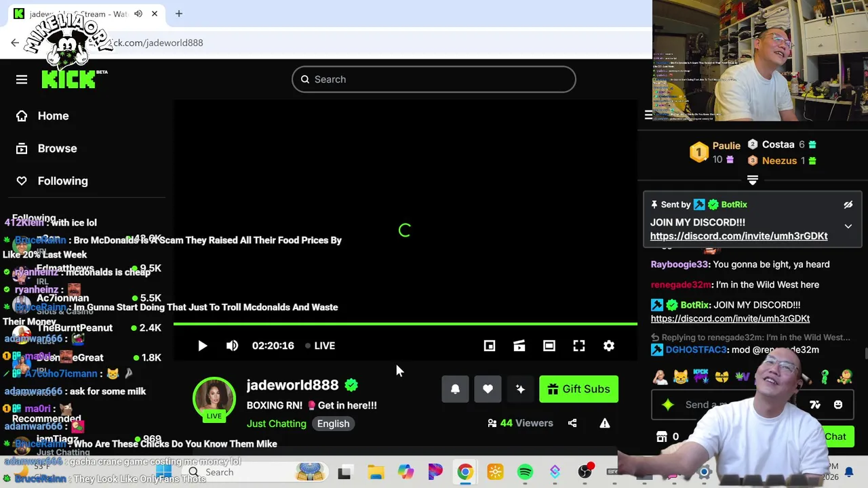
Task: Go back in the browser
Action: click(x=15, y=43)
